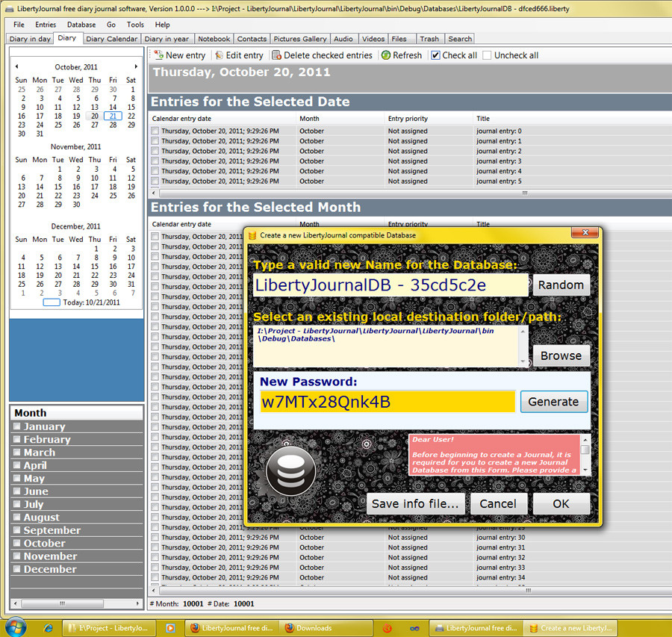The height and width of the screenshot is (637, 672).
Task: Open the Database menu
Action: (81, 25)
